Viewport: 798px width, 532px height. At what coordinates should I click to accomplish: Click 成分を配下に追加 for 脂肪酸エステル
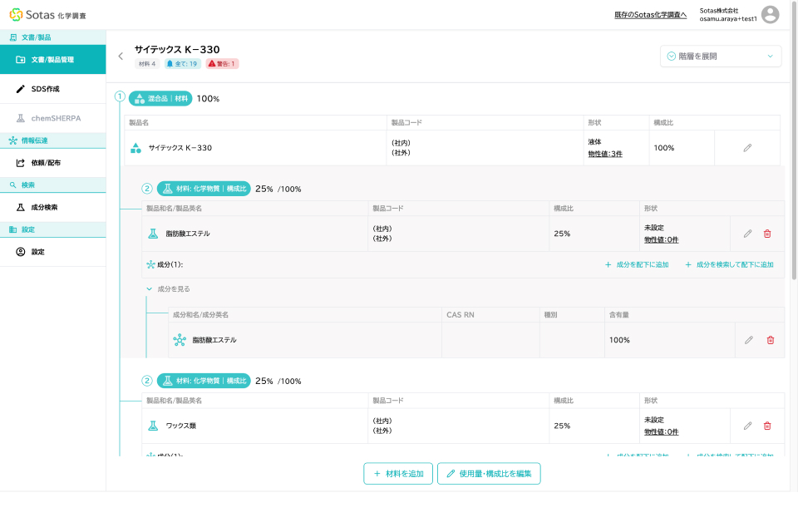637,264
